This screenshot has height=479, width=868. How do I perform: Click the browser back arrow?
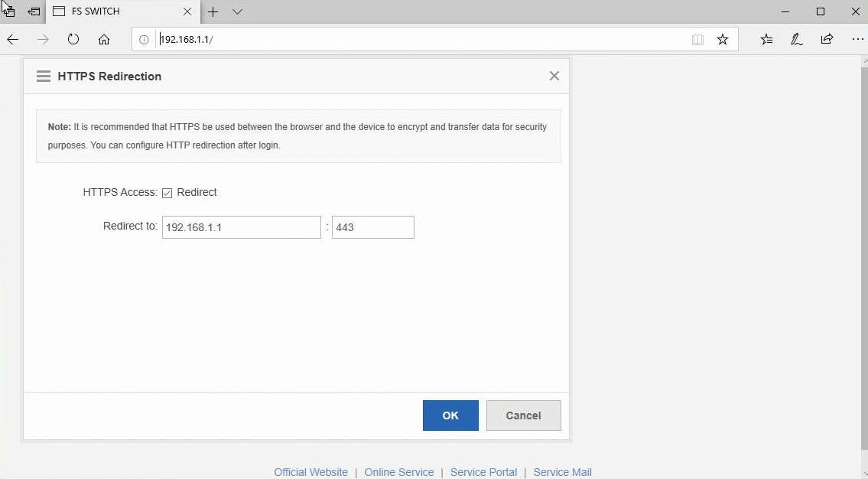pos(13,39)
